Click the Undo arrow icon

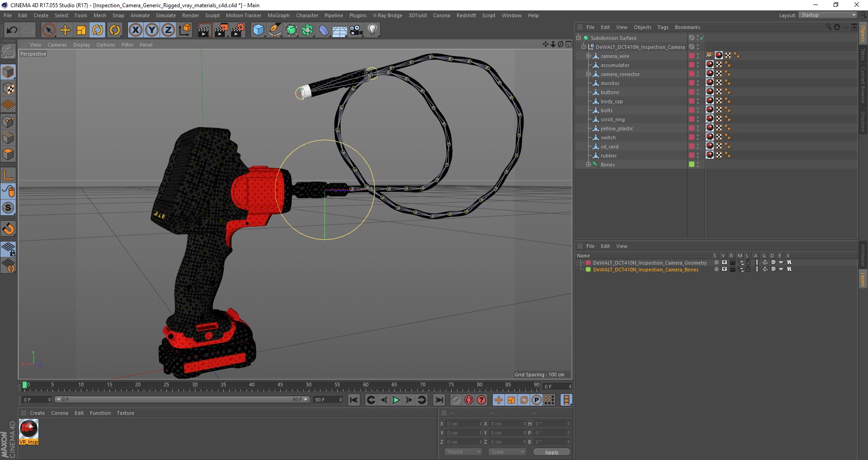click(x=12, y=30)
